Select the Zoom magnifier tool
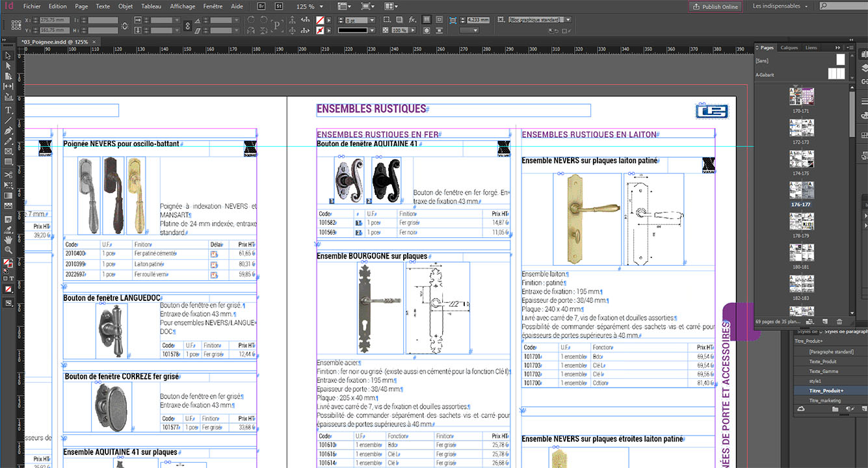 coord(8,250)
